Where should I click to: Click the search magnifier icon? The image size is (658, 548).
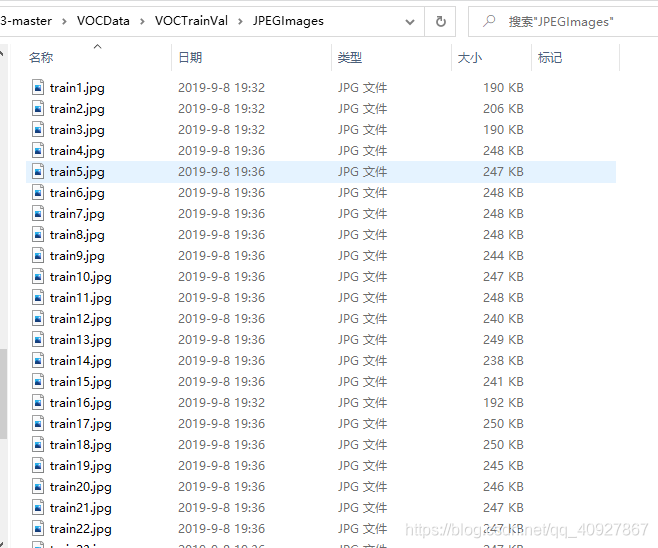coord(488,21)
